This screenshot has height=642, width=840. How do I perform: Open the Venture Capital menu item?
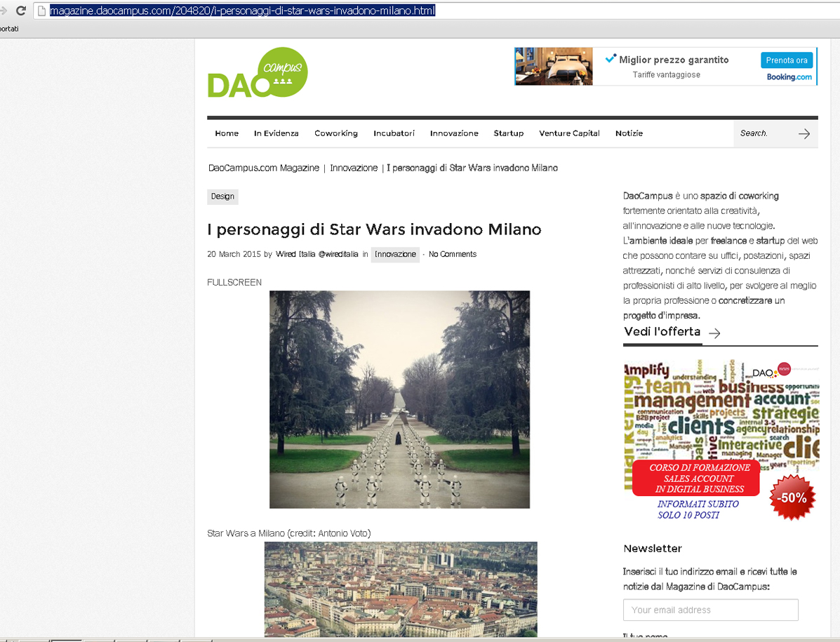(569, 133)
